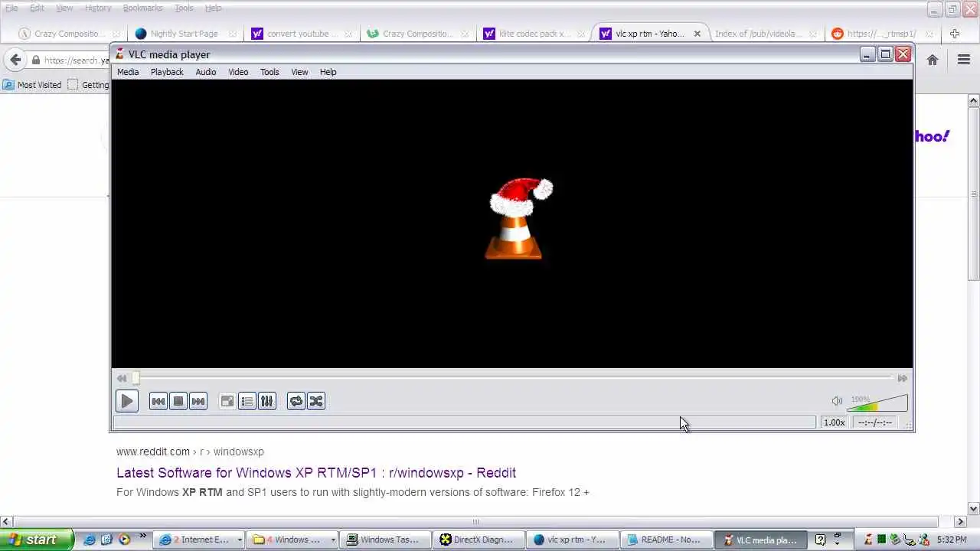Click the VLC Play button
Screen dimensions: 980x551
[x=127, y=401]
